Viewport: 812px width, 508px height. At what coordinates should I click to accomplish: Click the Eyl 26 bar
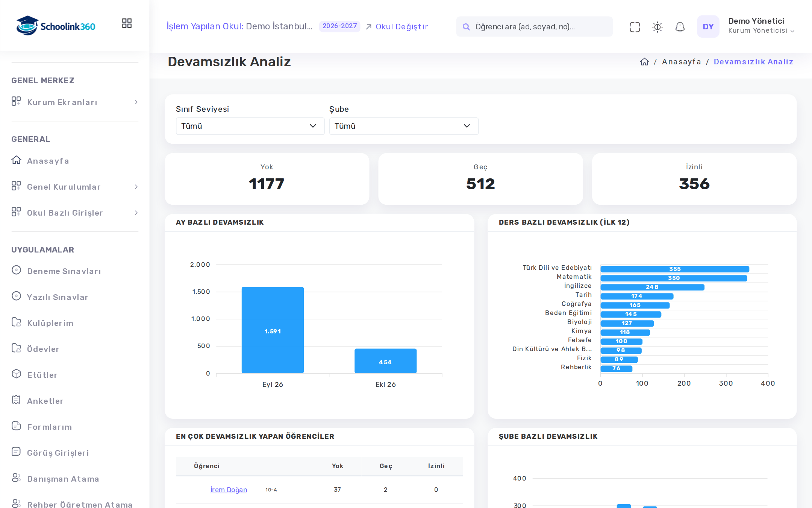pos(273,330)
